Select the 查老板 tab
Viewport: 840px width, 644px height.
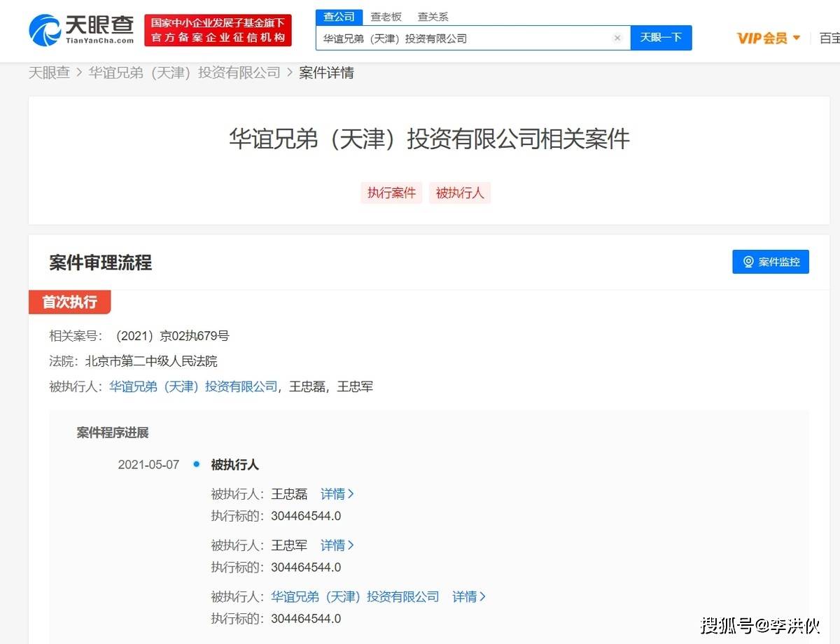(x=386, y=17)
